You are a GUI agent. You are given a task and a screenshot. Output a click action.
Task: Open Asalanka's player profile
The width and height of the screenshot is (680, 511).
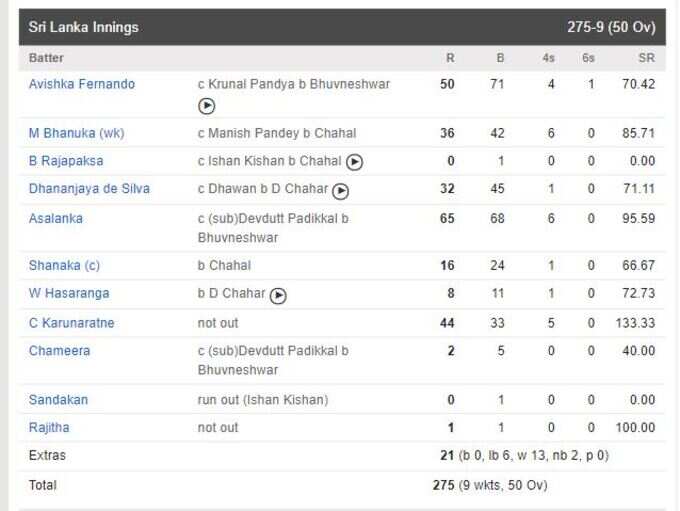pos(56,218)
